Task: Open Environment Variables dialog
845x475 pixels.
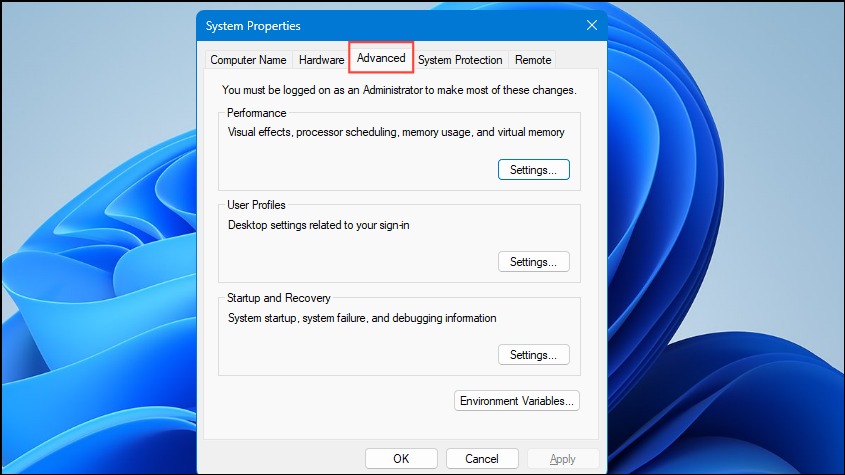Action: coord(517,401)
